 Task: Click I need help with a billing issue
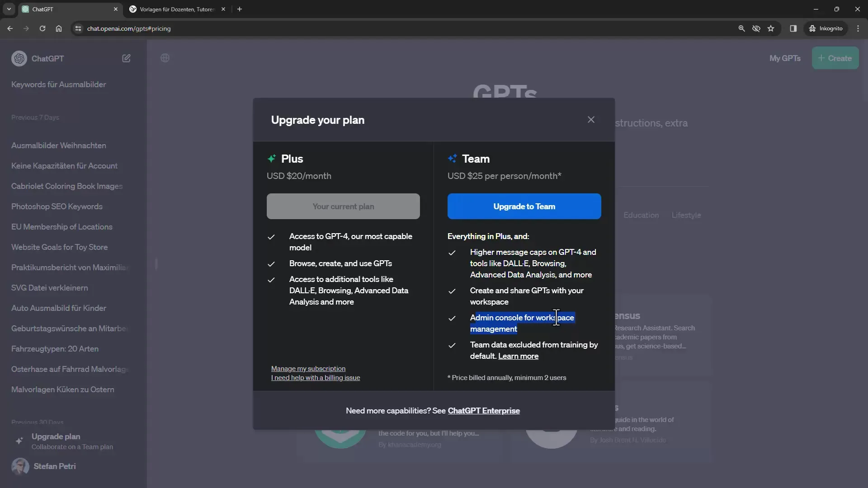click(316, 378)
